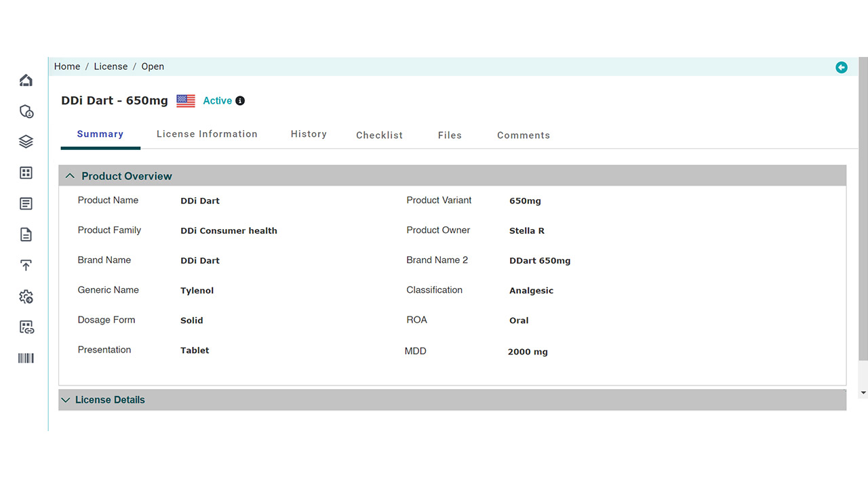Click the Home breadcrumb link
868x488 pixels.
67,66
